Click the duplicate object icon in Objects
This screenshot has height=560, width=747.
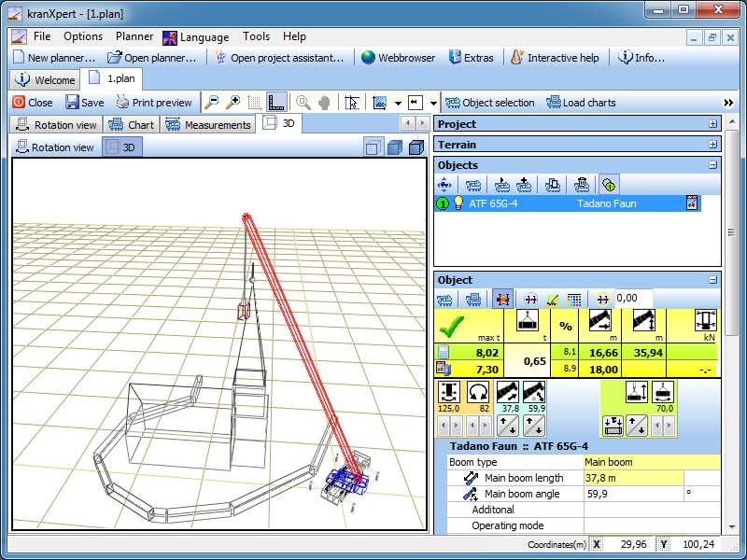tap(552, 186)
